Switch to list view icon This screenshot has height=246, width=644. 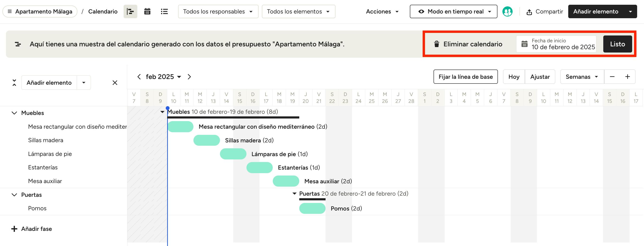pos(164,12)
